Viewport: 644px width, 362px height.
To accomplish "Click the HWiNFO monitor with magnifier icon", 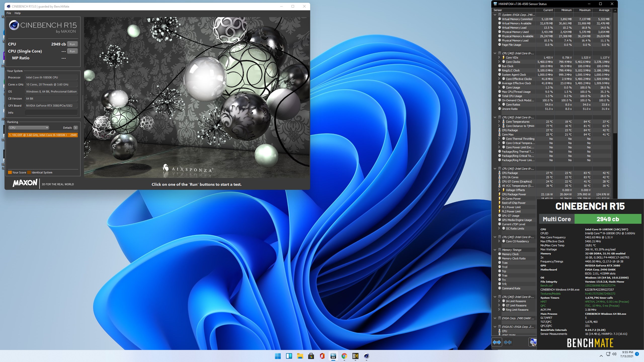I will click(x=533, y=342).
